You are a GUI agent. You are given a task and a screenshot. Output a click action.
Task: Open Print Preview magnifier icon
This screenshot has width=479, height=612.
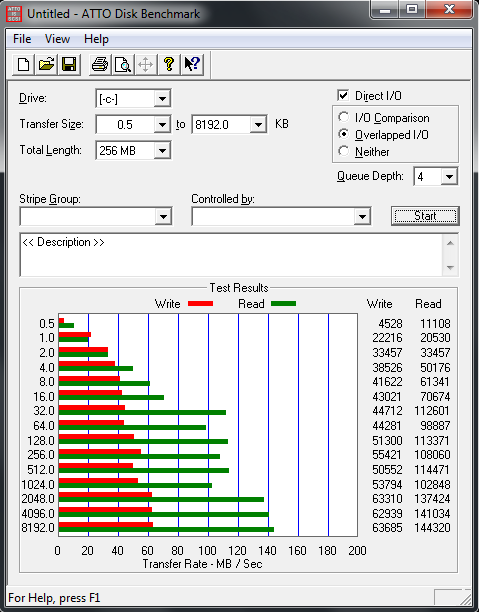click(123, 64)
